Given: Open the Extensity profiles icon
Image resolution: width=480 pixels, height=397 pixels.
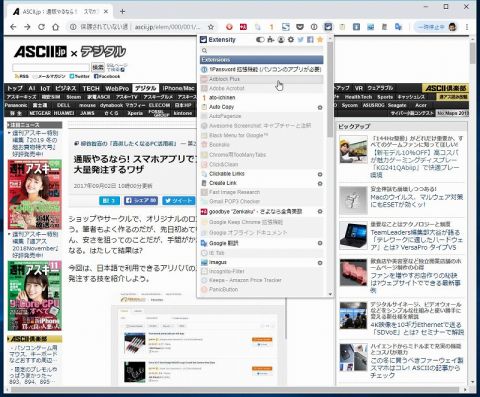Looking at the screenshot, I should pyautogui.click(x=281, y=40).
